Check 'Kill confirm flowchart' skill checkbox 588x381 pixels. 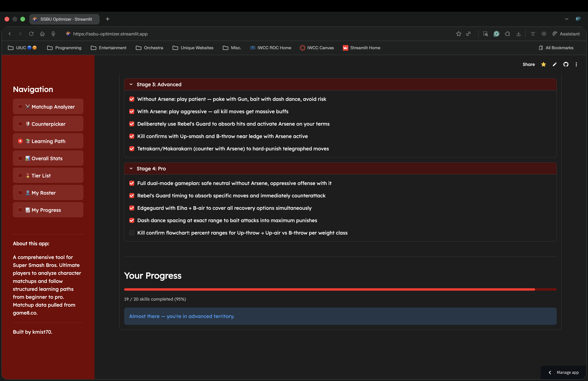click(132, 233)
